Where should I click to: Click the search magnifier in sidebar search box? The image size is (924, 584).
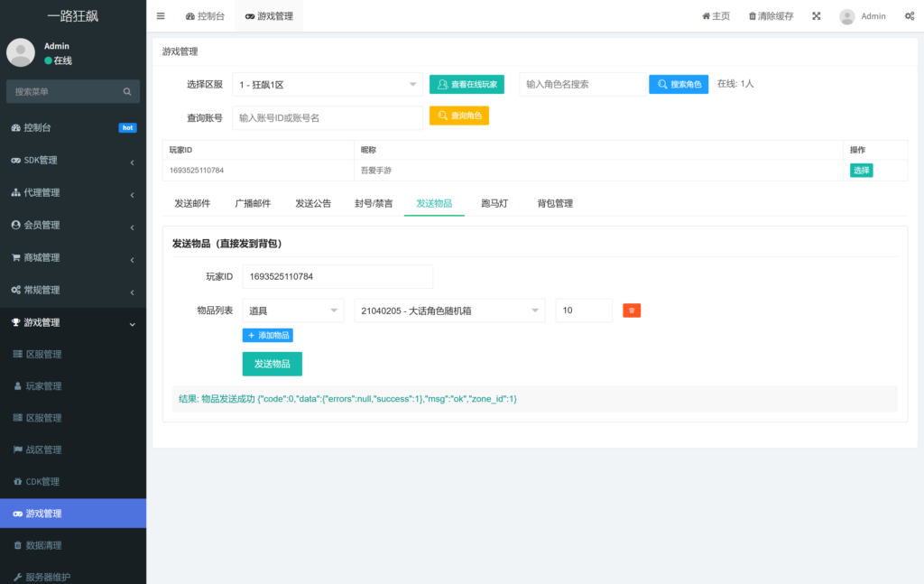click(x=126, y=91)
